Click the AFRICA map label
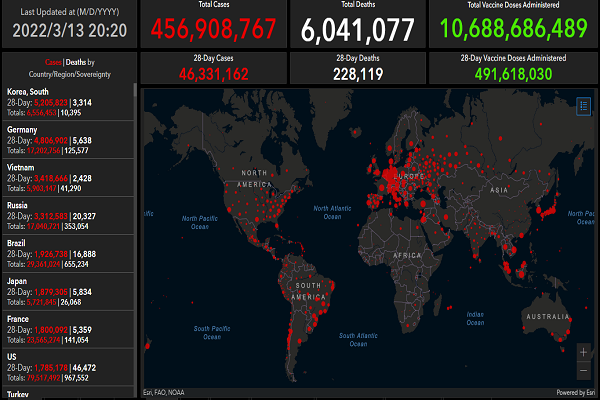Image resolution: width=600 pixels, height=400 pixels. pyautogui.click(x=407, y=255)
